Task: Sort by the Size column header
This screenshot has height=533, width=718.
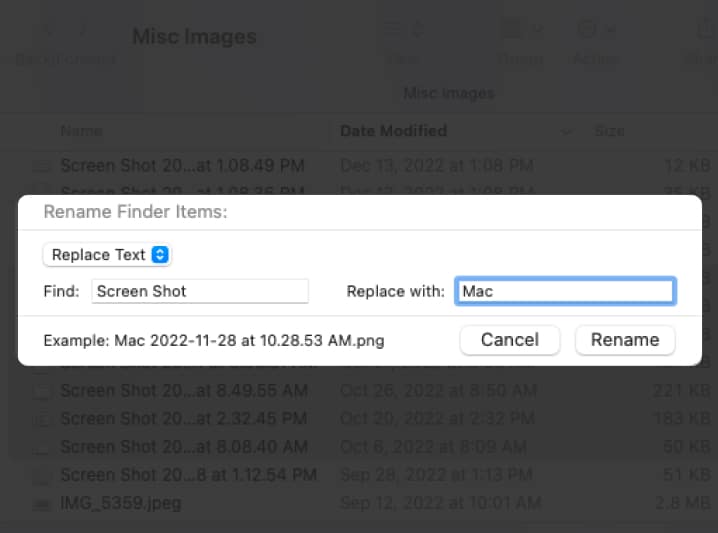Action: pos(609,131)
